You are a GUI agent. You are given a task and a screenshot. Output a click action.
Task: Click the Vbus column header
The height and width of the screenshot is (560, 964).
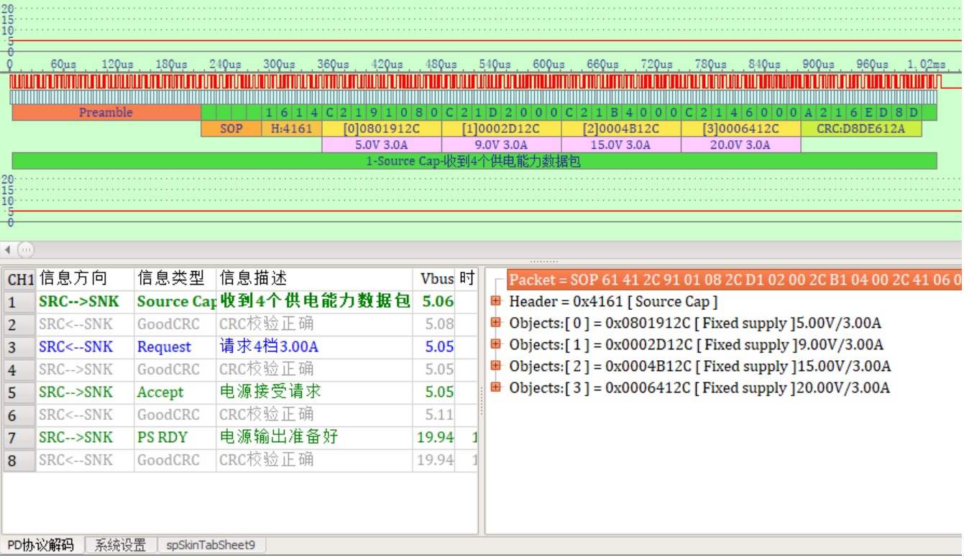pyautogui.click(x=436, y=279)
